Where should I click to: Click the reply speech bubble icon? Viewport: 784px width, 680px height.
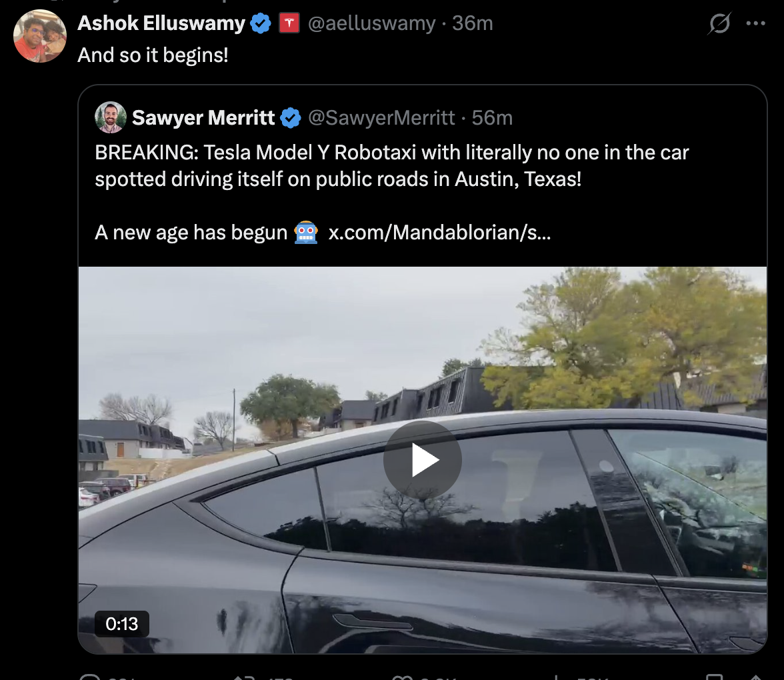point(89,675)
